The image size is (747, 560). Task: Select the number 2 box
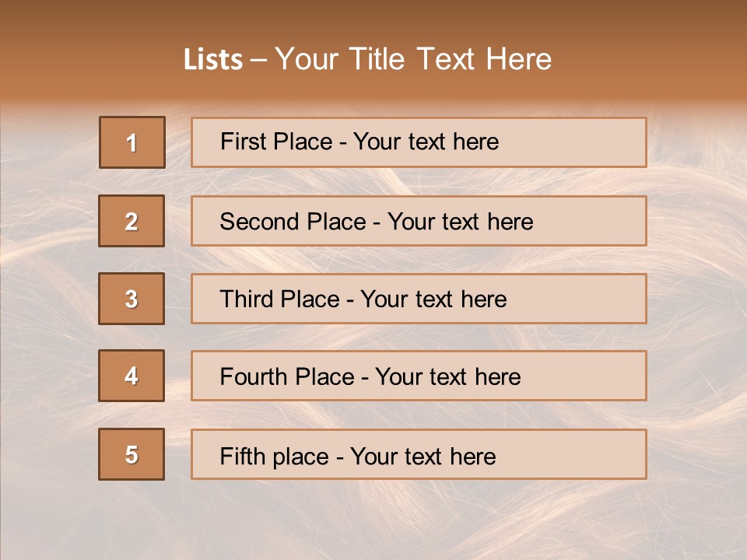(x=132, y=221)
